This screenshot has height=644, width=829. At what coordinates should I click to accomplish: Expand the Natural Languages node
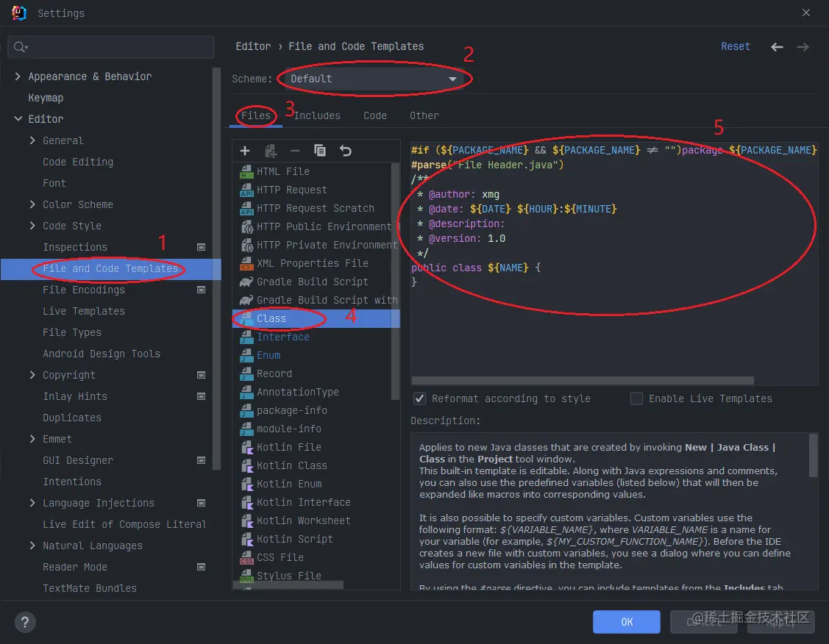[x=32, y=545]
